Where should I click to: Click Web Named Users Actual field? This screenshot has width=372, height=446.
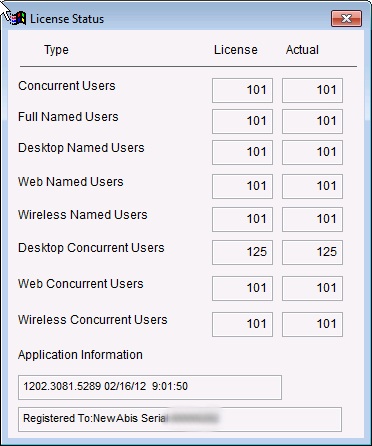tap(312, 186)
